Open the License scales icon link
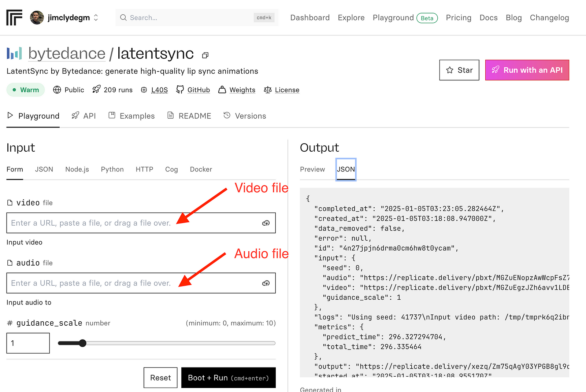Image resolution: width=586 pixels, height=392 pixels. pos(268,90)
